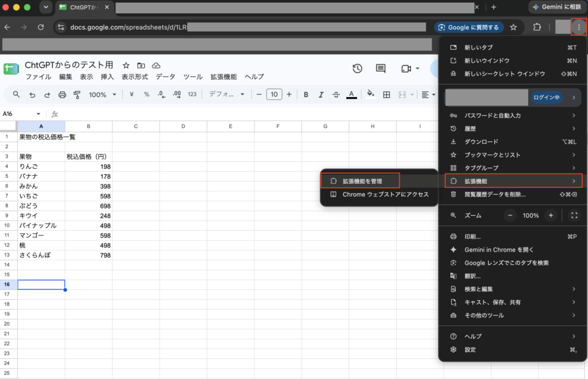Screen dimensions: 588x379
Task: Select 拡張機能を管理 submenu item
Action: click(361, 181)
